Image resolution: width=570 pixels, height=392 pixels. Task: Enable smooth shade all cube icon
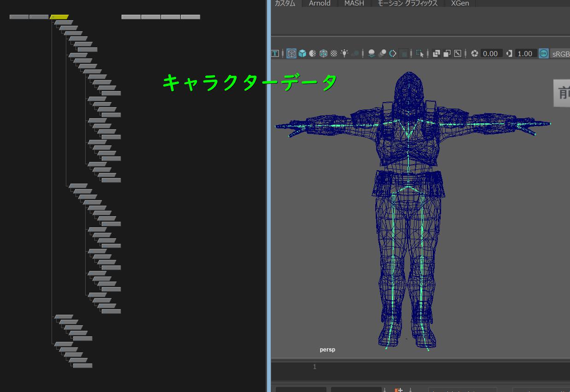pos(302,53)
